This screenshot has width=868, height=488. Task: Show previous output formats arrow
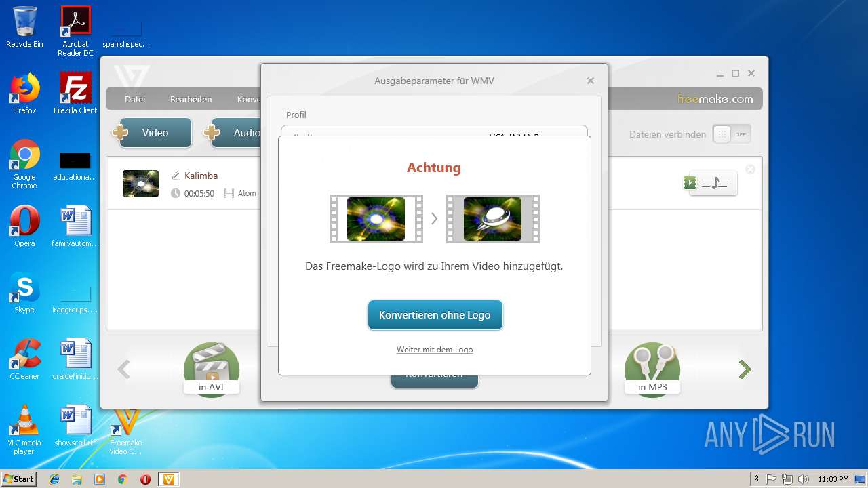point(123,369)
